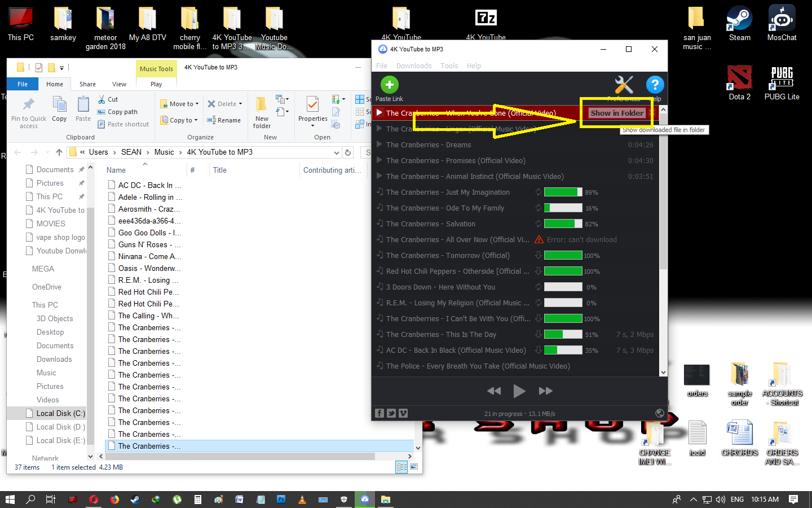
Task: Open Preferences wrench icon in 4K YouTube to MP3
Action: click(624, 85)
